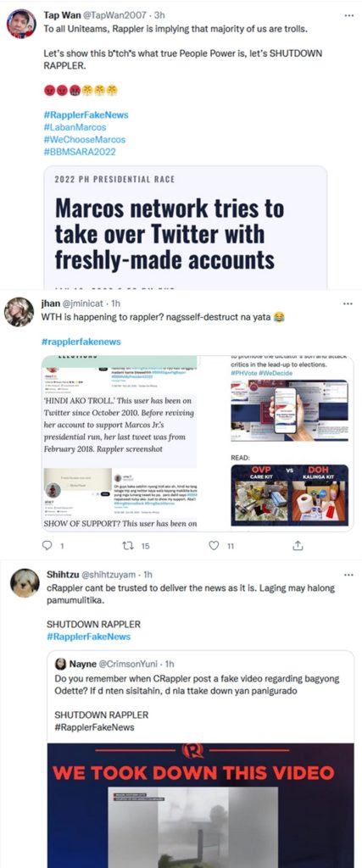Share jhan's tweet
The width and height of the screenshot is (362, 868).
pyautogui.click(x=298, y=546)
